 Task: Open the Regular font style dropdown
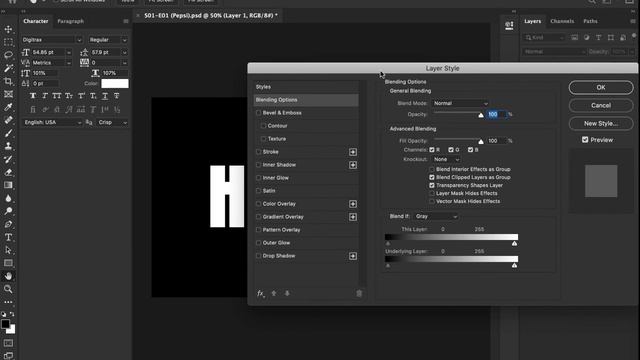click(108, 40)
